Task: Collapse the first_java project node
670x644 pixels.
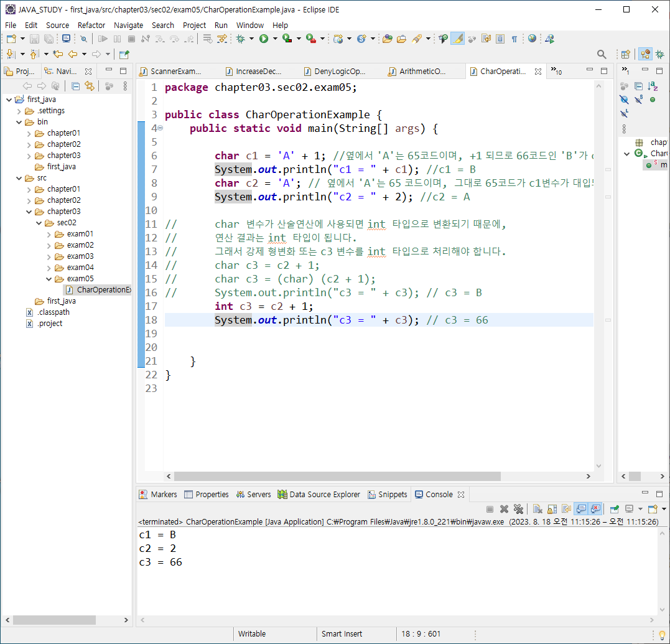Action: 9,100
